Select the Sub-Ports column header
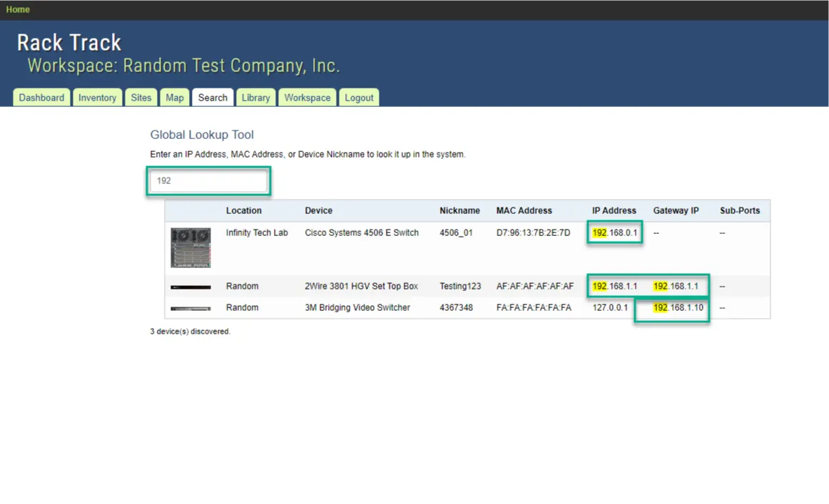Viewport: 829px width, 504px height. 740,210
